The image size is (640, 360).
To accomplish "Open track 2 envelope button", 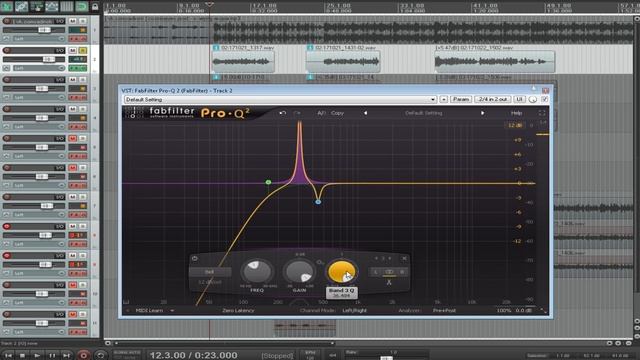I will (7, 68).
